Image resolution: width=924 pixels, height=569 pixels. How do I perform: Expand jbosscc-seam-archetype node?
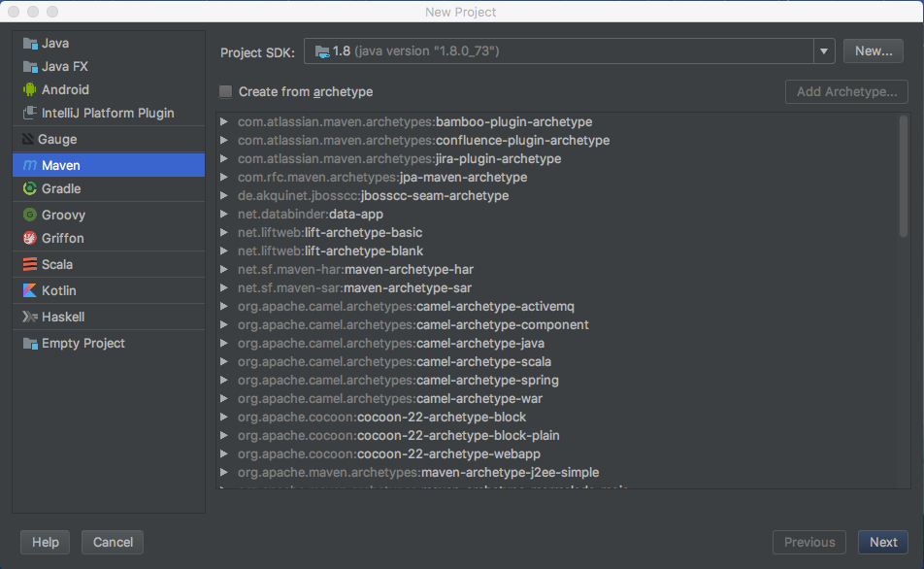(x=224, y=195)
